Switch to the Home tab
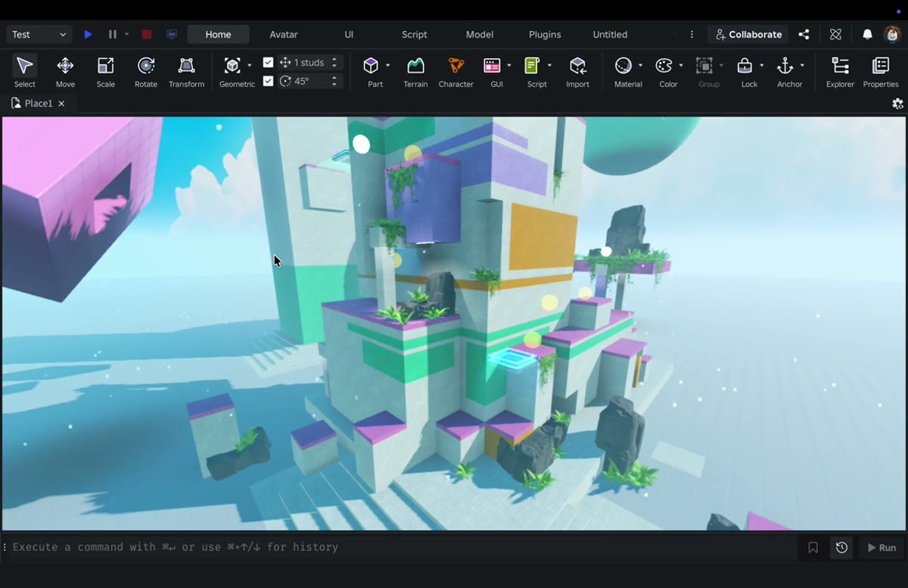Screen dimensions: 908x588 pyautogui.click(x=218, y=34)
